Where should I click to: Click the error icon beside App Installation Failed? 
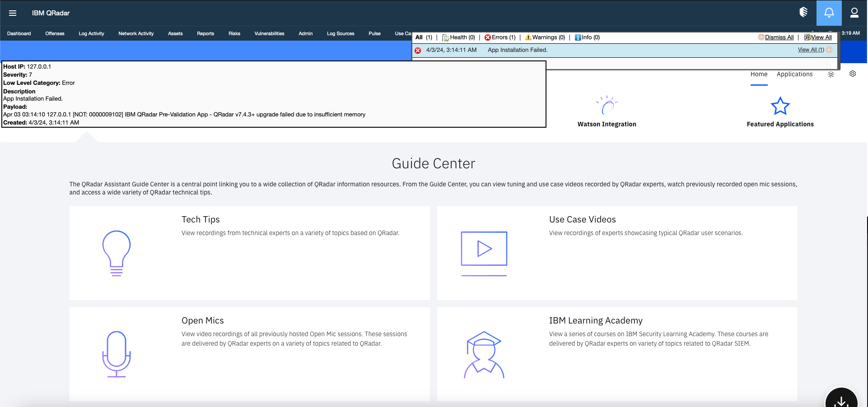(417, 50)
